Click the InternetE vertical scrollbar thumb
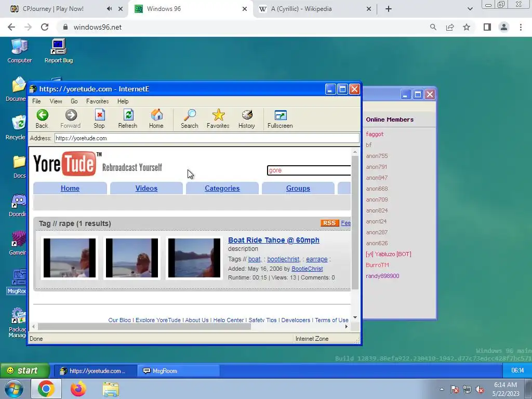 click(355, 222)
